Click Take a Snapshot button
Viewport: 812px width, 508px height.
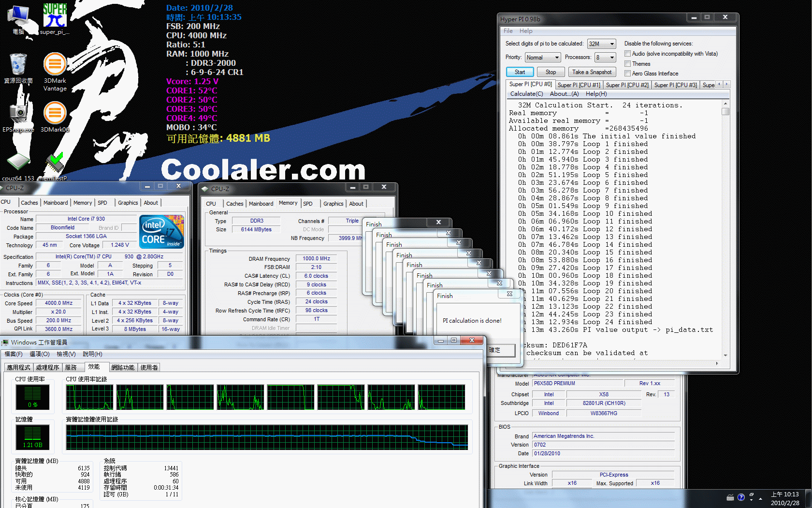point(592,72)
